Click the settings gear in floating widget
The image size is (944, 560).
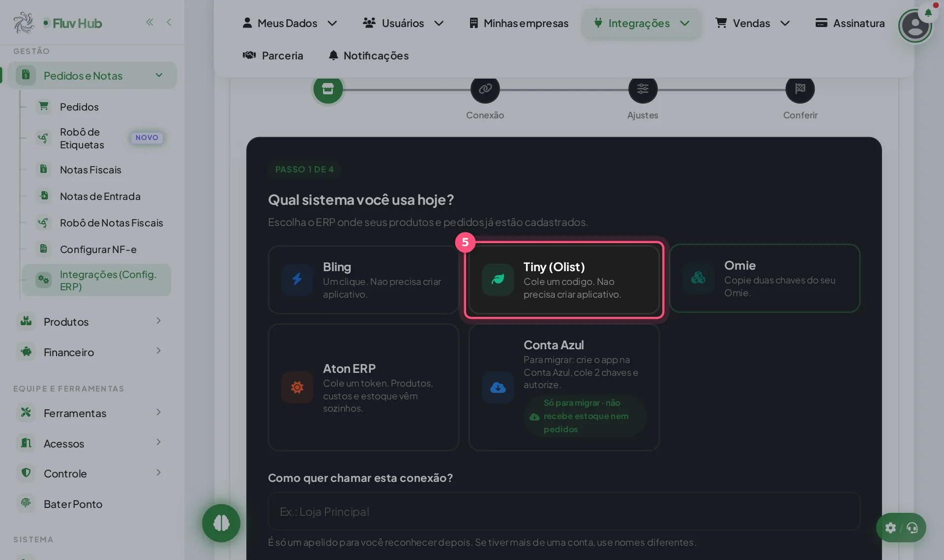point(890,528)
